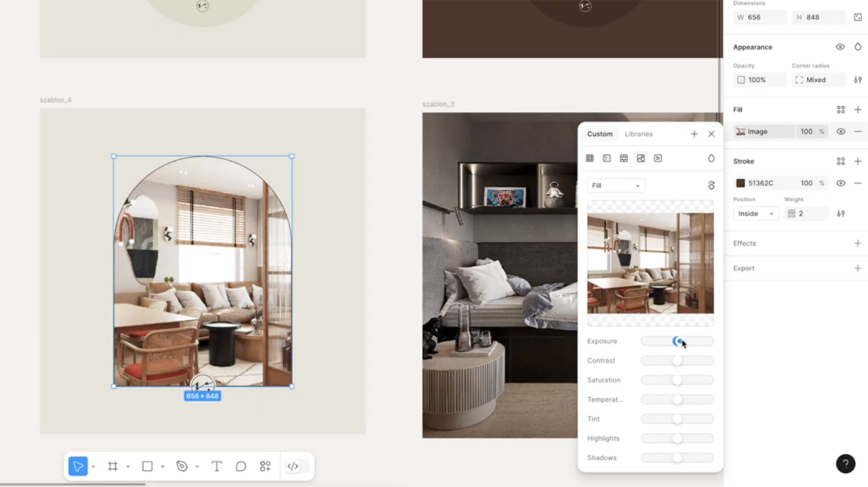This screenshot has height=487, width=868.
Task: Click the Contrast slider handle
Action: pyautogui.click(x=677, y=361)
